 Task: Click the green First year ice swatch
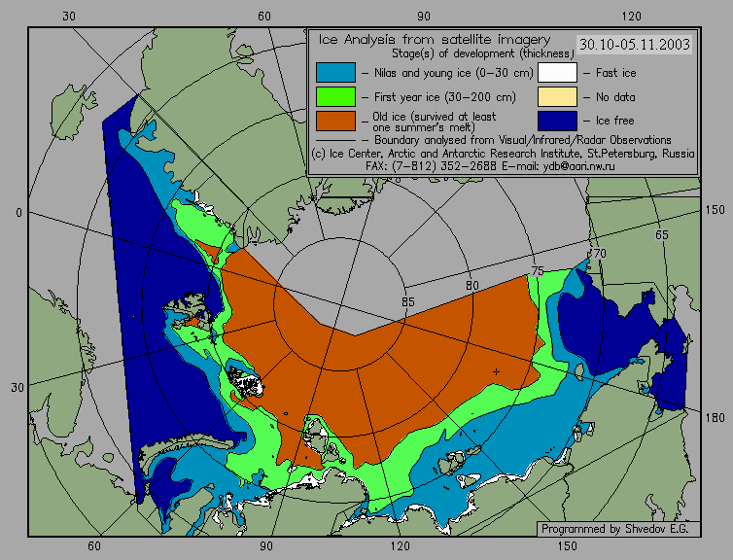tap(335, 97)
